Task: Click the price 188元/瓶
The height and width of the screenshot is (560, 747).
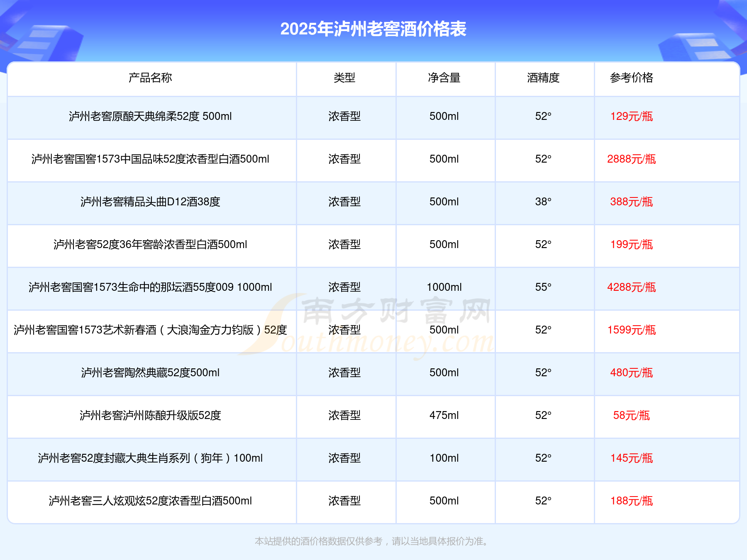Action: pos(632,501)
